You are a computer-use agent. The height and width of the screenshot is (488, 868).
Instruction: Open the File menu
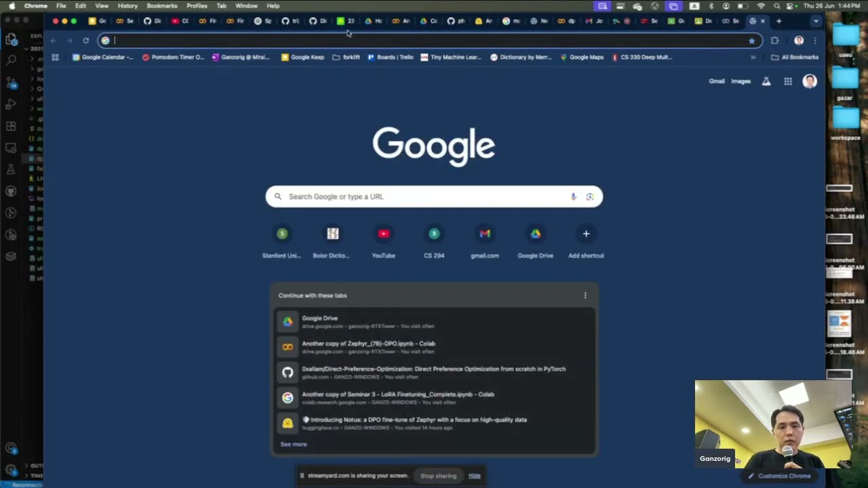pyautogui.click(x=61, y=6)
